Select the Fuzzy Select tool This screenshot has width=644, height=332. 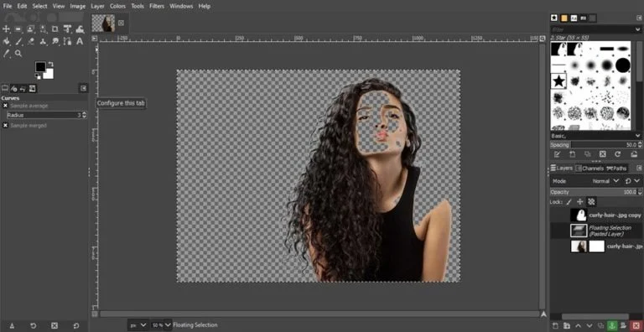point(43,29)
